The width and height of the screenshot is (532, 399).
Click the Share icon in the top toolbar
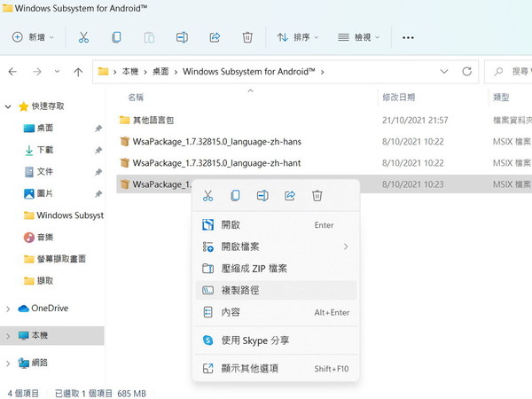point(215,37)
